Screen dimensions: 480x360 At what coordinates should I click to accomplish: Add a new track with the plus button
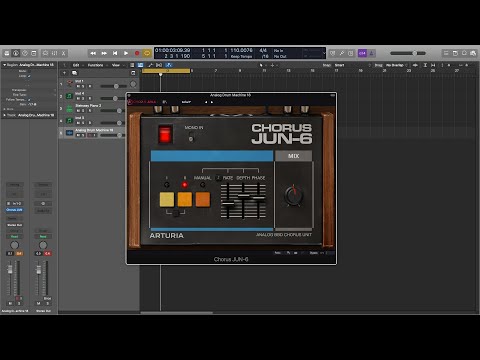tap(64, 73)
